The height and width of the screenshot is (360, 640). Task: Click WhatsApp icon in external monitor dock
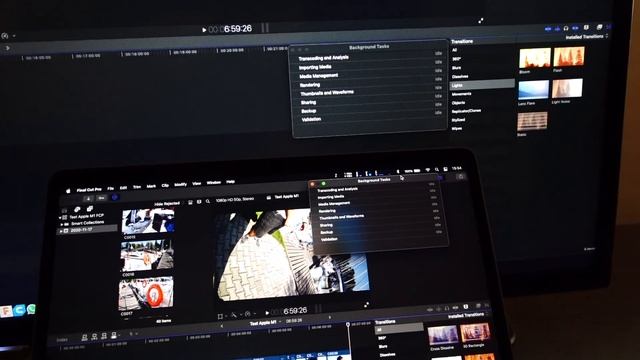31,309
